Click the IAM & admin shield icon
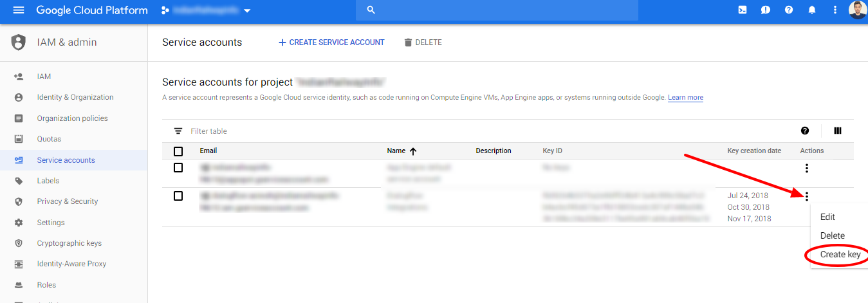 pyautogui.click(x=18, y=42)
